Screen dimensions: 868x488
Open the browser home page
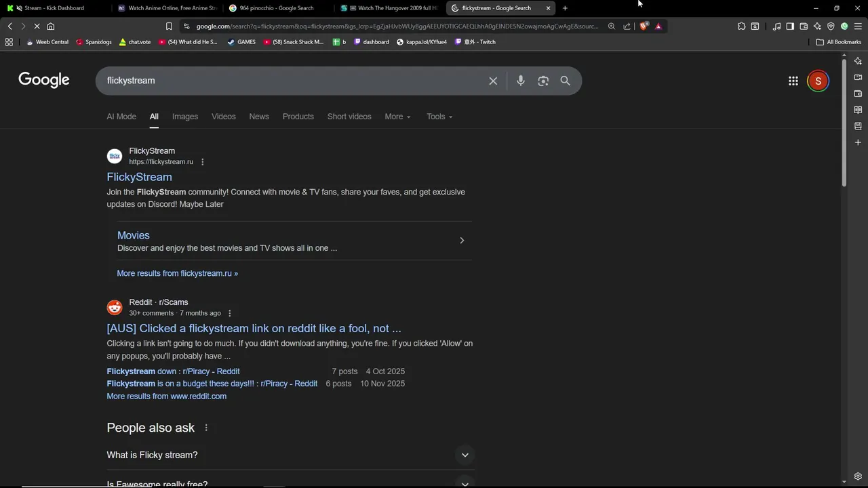pos(50,26)
